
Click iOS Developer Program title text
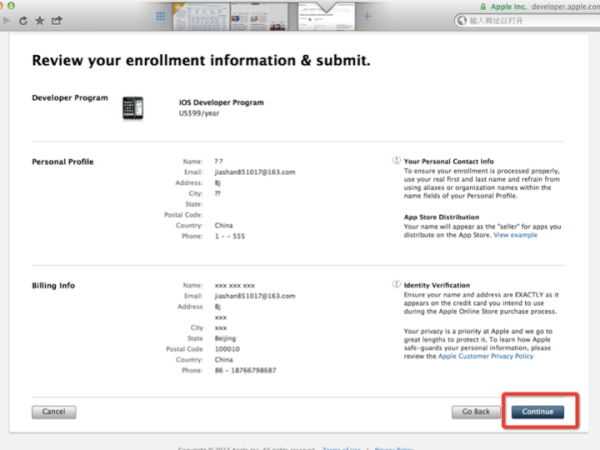[222, 103]
